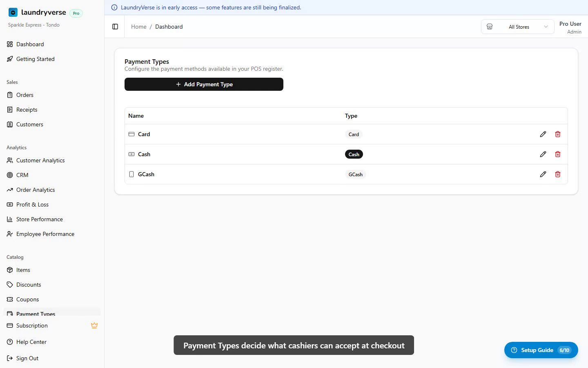
Task: Click the Dashboard grid icon in sidebar
Action: click(x=10, y=44)
